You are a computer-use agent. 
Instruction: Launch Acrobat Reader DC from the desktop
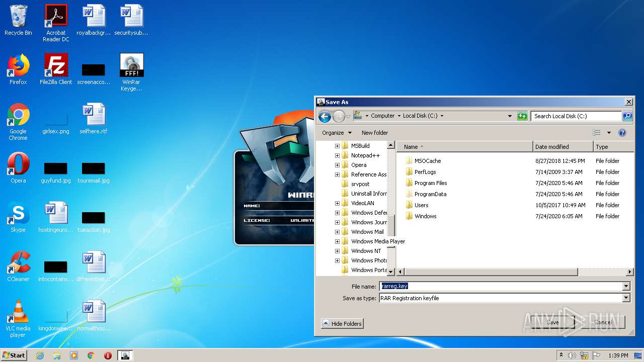pyautogui.click(x=56, y=23)
